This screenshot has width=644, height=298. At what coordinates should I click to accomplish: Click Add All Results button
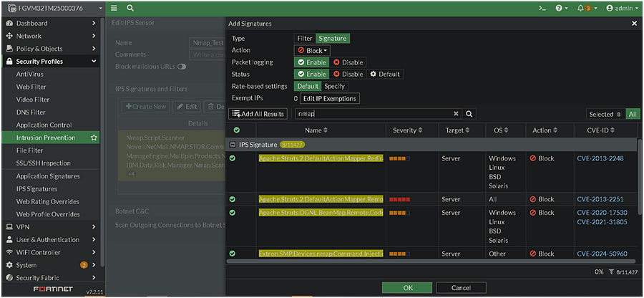coord(258,114)
